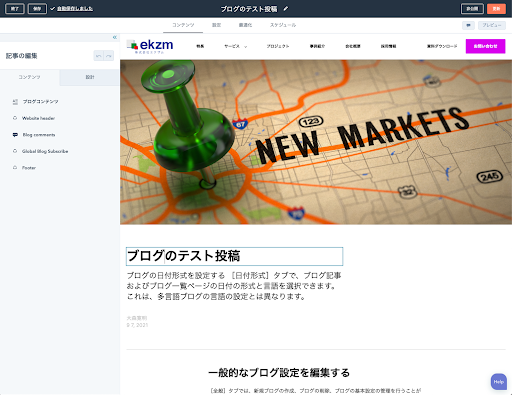Click the 記事の編集 sidebar heading
Screen dimensions: 512x395
coord(22,56)
